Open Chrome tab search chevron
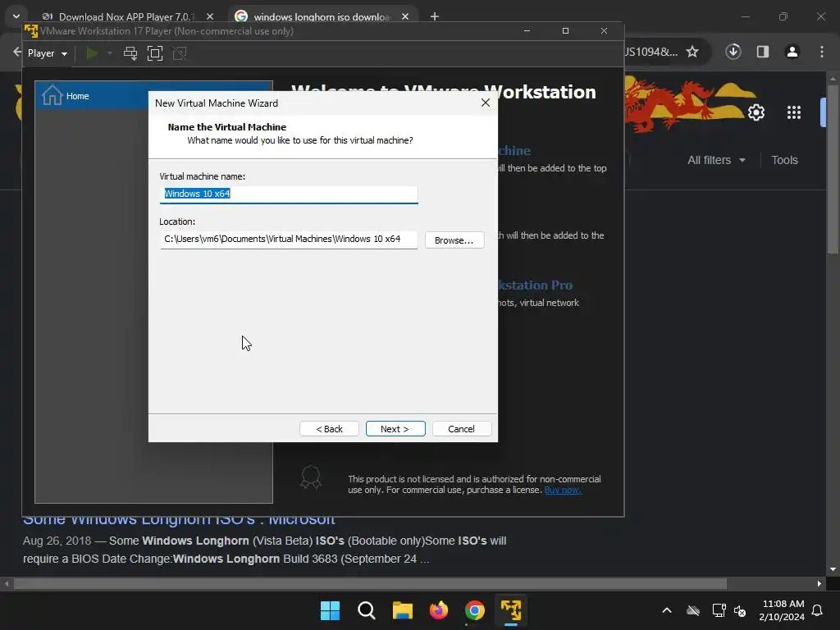840x630 pixels. tap(16, 16)
